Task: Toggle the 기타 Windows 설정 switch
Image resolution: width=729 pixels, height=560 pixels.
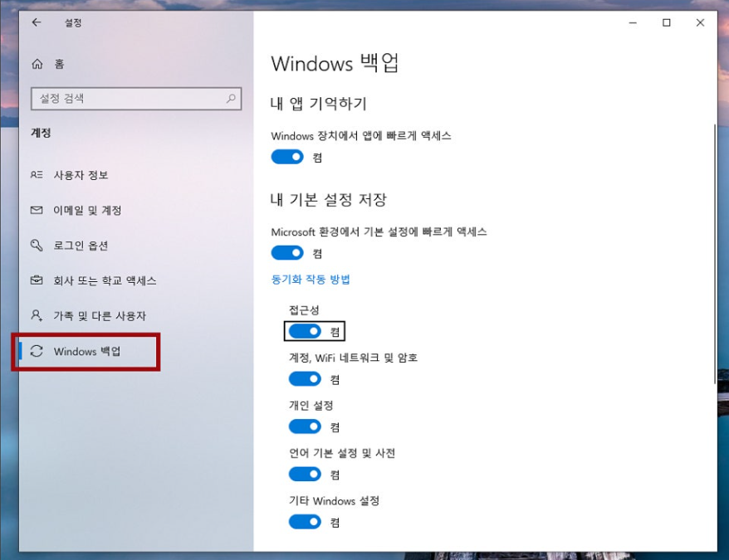Action: point(305,522)
